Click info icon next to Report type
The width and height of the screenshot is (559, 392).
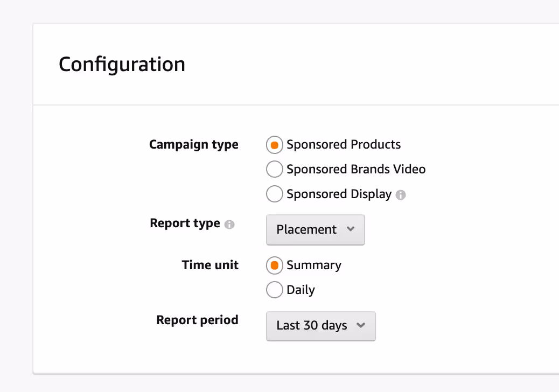point(229,225)
